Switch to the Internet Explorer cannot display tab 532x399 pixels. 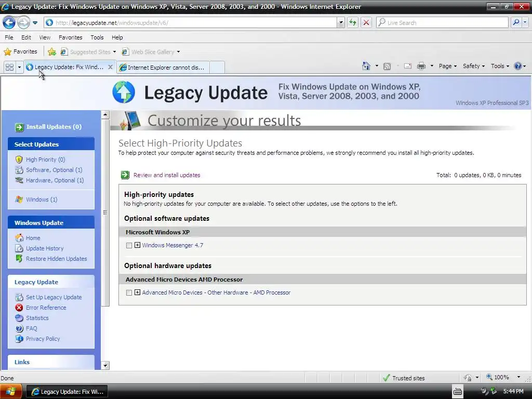coord(163,67)
